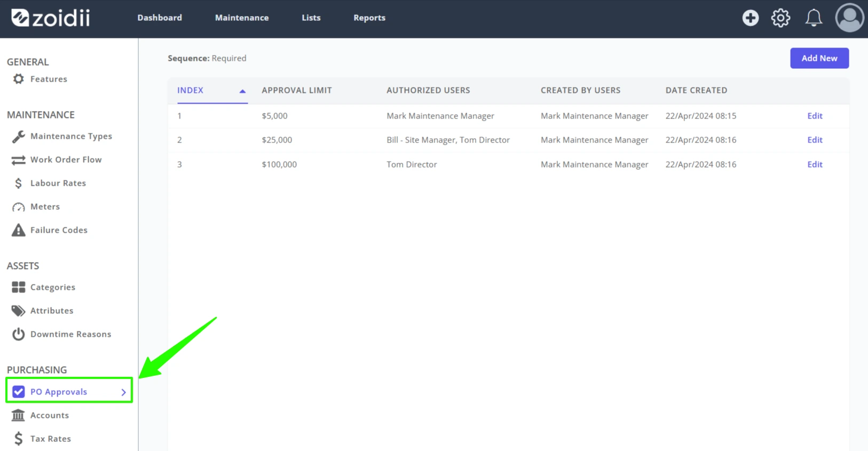Open Tax Rates settings
This screenshot has height=451, width=868.
(51, 439)
